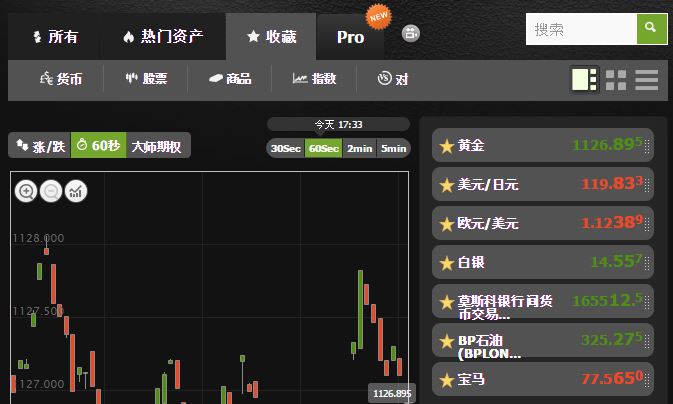Switch to the 热门资产 tab
Image resolution: width=673 pixels, height=404 pixels.
pos(163,36)
